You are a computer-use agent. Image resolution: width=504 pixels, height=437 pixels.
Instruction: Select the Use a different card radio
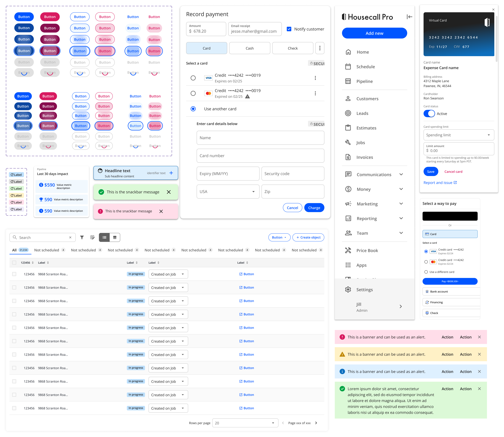[426, 272]
